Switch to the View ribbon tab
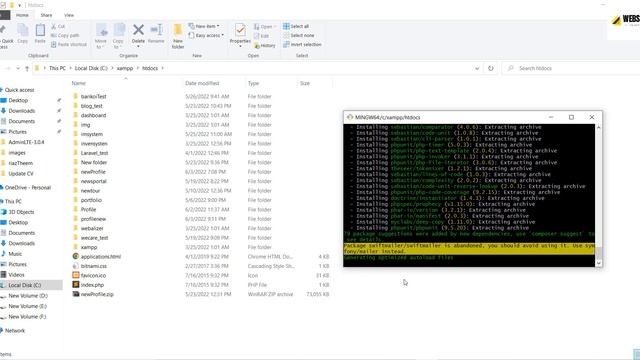The height and width of the screenshot is (360, 640). click(x=69, y=15)
